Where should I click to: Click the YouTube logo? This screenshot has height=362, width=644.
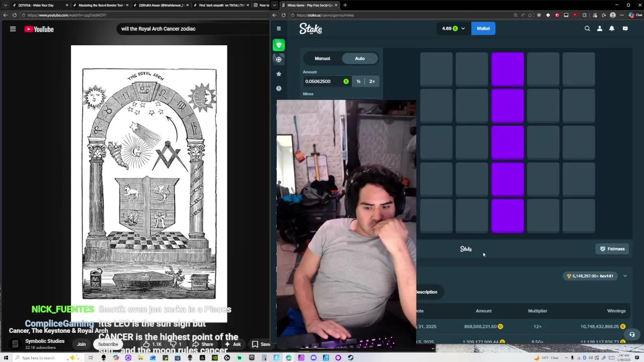(39, 29)
